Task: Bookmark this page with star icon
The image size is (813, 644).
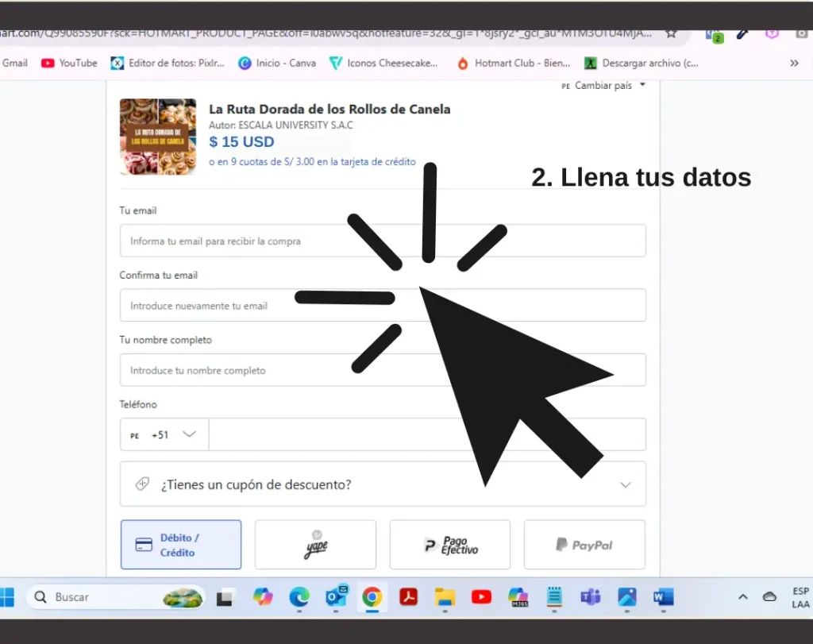Action: point(671,33)
